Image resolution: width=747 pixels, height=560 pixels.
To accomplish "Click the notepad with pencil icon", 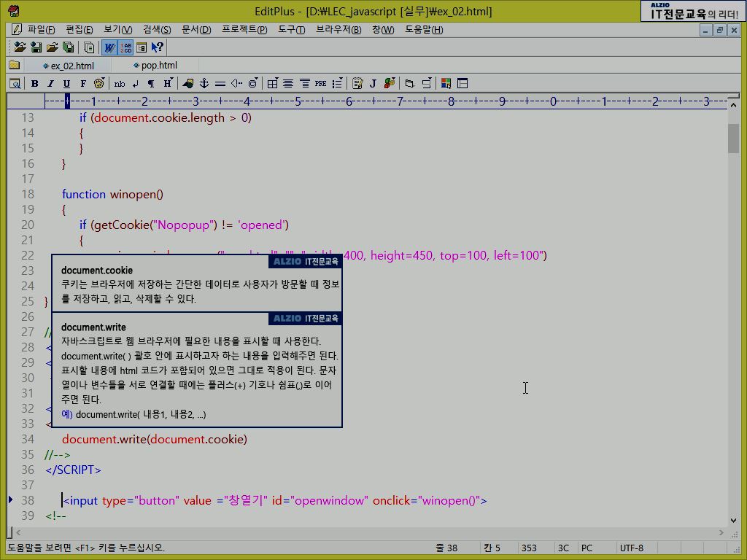I will [x=357, y=84].
